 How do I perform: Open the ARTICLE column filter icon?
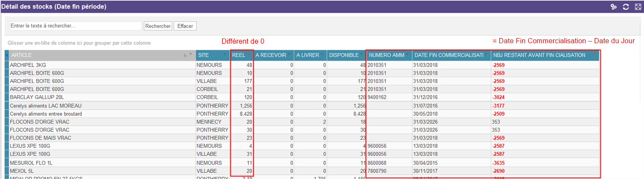[191, 55]
